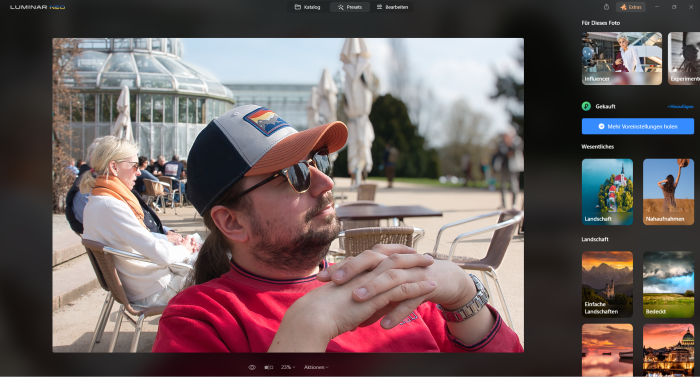
Task: Click the Katalog folder icon
Action: (x=298, y=7)
